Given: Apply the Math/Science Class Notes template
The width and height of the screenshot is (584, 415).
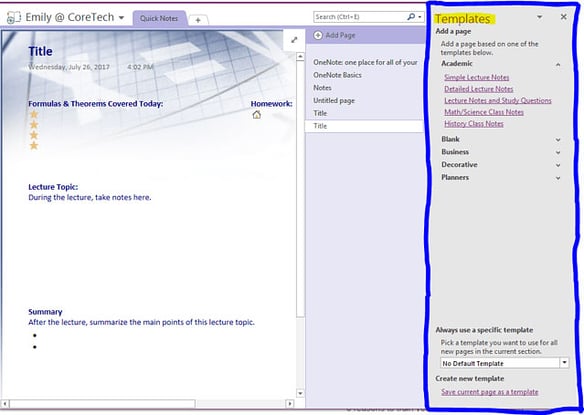Looking at the screenshot, I should click(x=484, y=112).
